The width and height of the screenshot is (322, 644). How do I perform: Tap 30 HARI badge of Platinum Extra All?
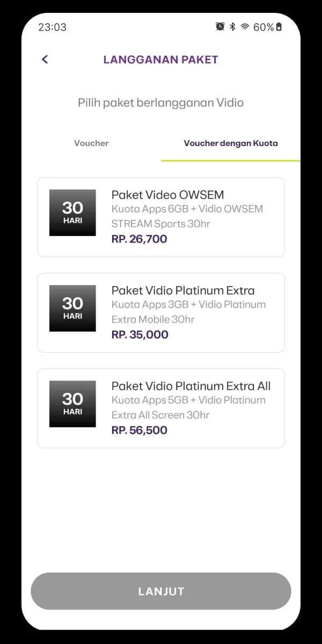[x=72, y=404]
